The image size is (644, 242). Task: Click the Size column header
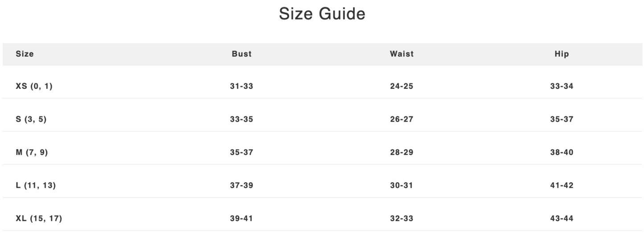coord(25,54)
